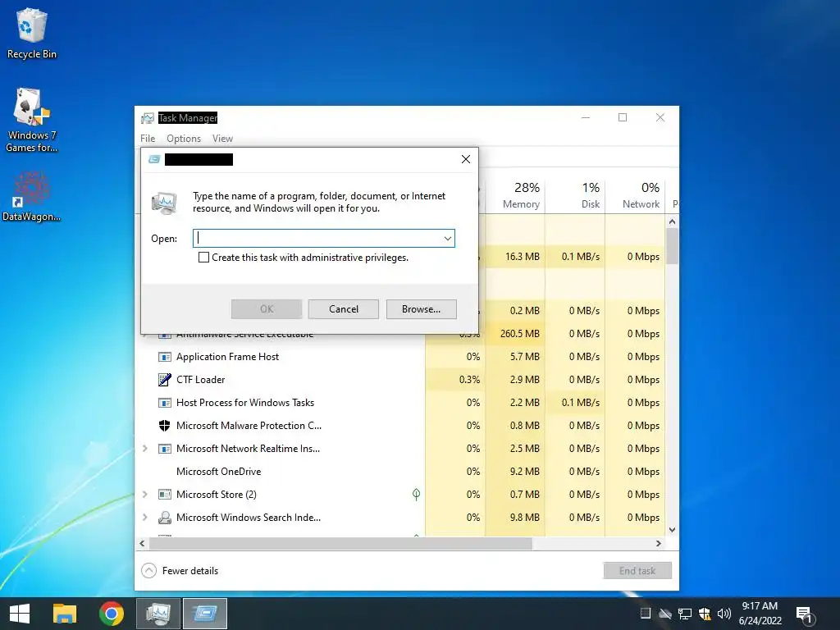840x630 pixels.
Task: Open the View menu in Task Manager
Action: [222, 139]
